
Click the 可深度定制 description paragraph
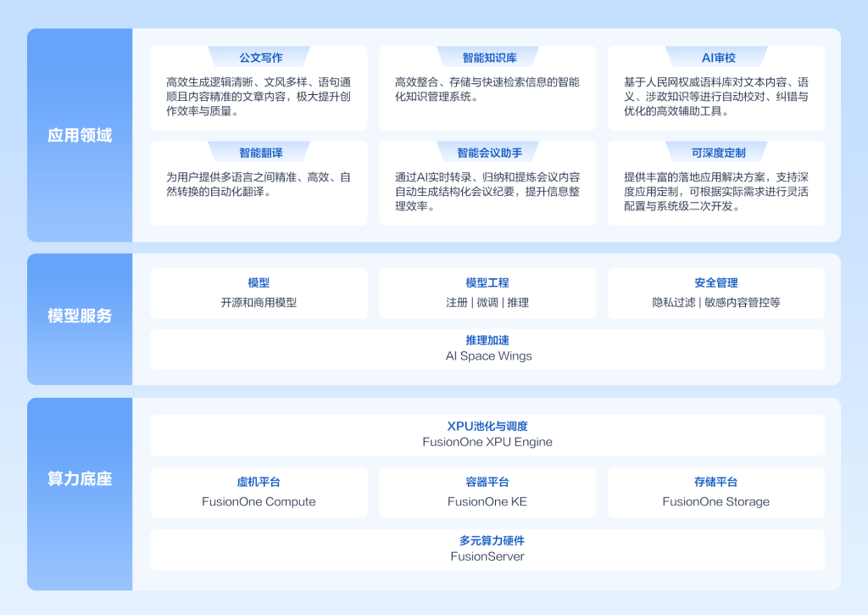coord(716,192)
